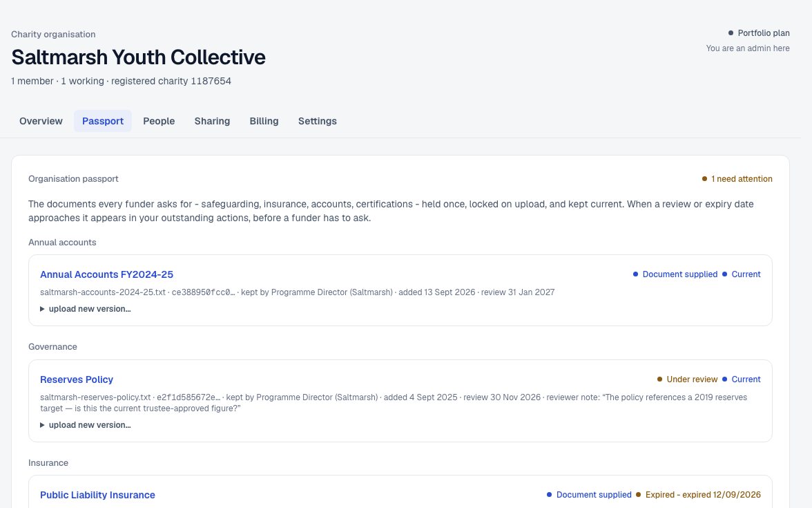Click the Portfolio plan badge
This screenshot has width=812, height=508.
pos(759,33)
